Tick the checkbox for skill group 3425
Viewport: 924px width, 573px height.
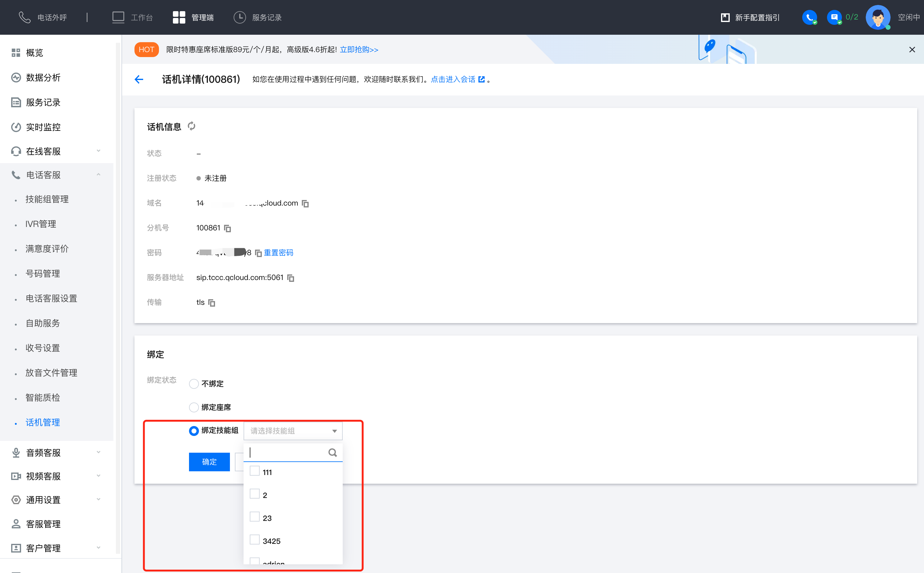coord(255,540)
